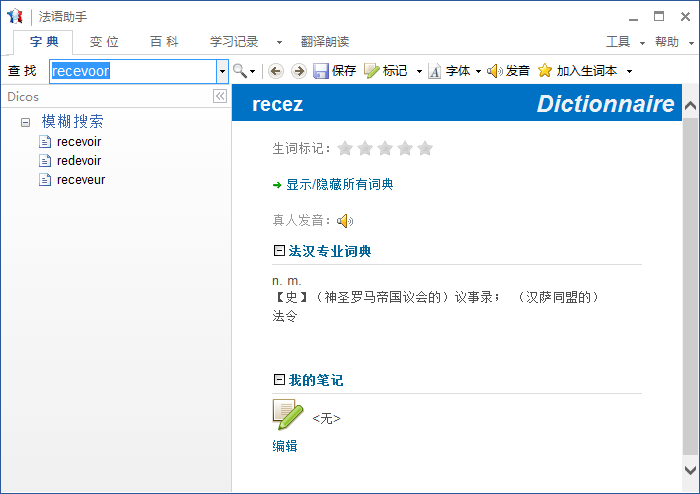This screenshot has height=494, width=700.
Task: Click the app logo in title bar
Action: point(15,17)
